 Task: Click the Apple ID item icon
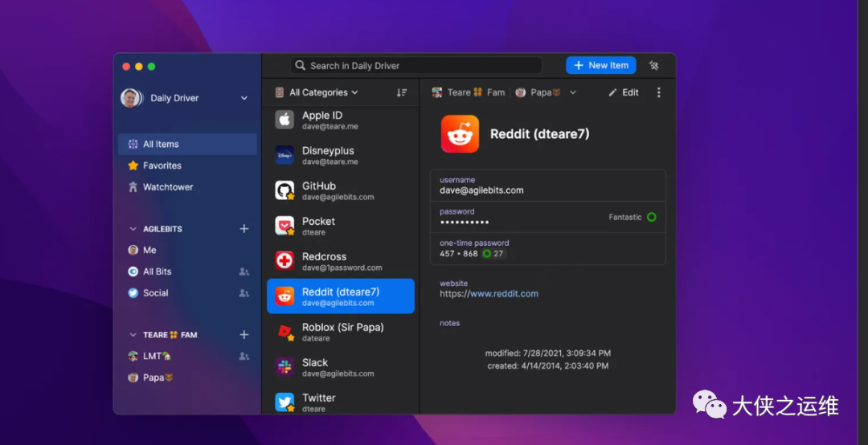(x=285, y=120)
